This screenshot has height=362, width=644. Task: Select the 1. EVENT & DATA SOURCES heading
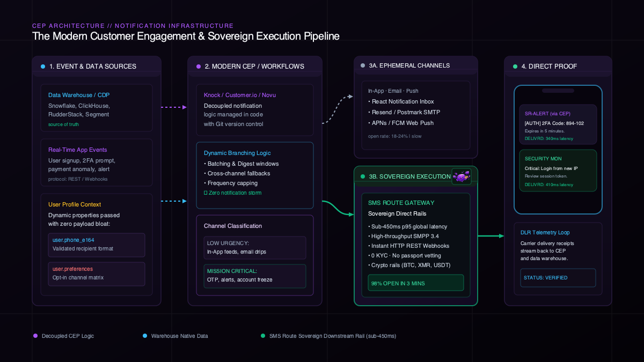click(x=93, y=67)
